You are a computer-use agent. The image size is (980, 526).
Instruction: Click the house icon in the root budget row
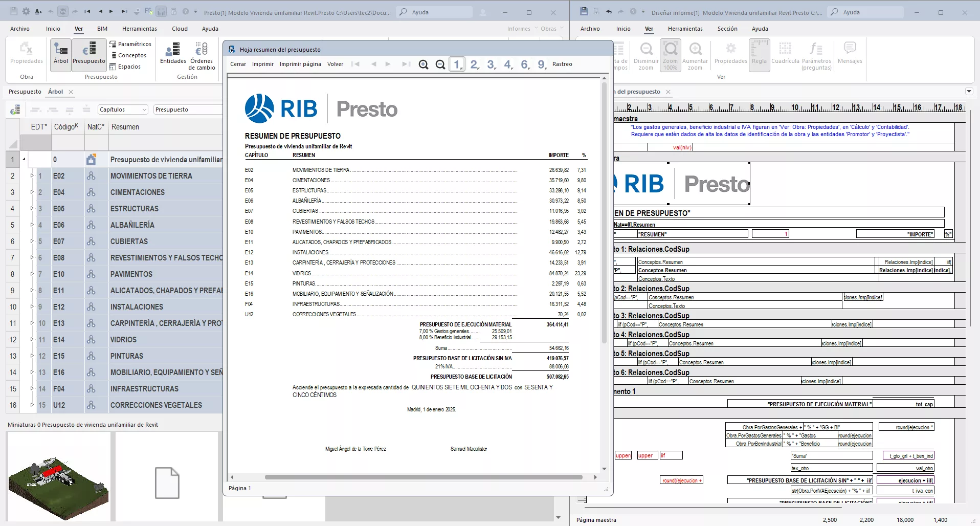click(x=91, y=160)
